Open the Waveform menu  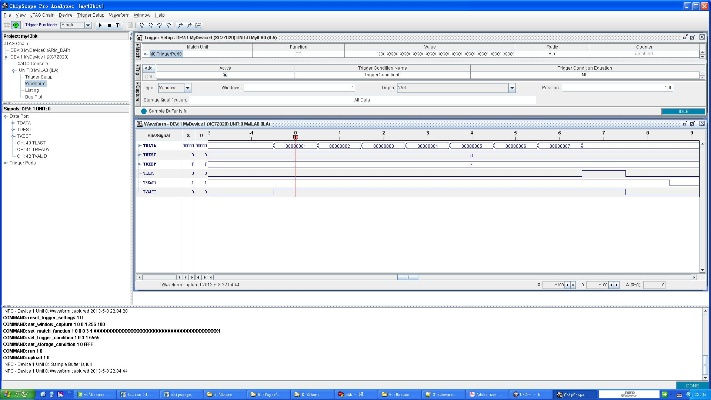(118, 16)
